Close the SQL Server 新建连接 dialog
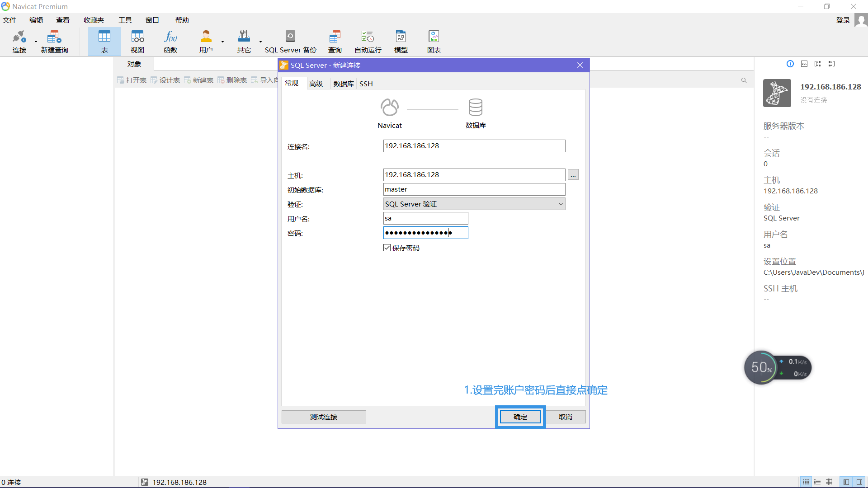Screen dimensions: 868x488 click(580, 65)
